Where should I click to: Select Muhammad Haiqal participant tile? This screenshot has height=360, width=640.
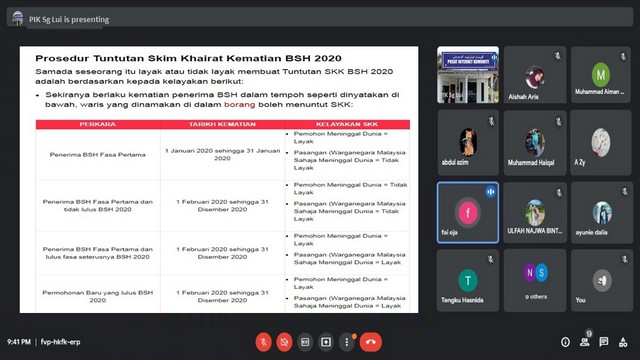point(535,143)
